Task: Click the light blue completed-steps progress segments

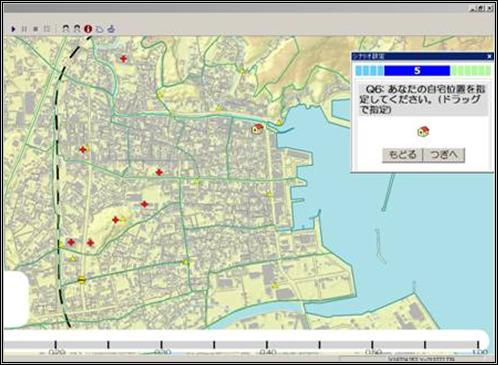Action: pyautogui.click(x=369, y=71)
